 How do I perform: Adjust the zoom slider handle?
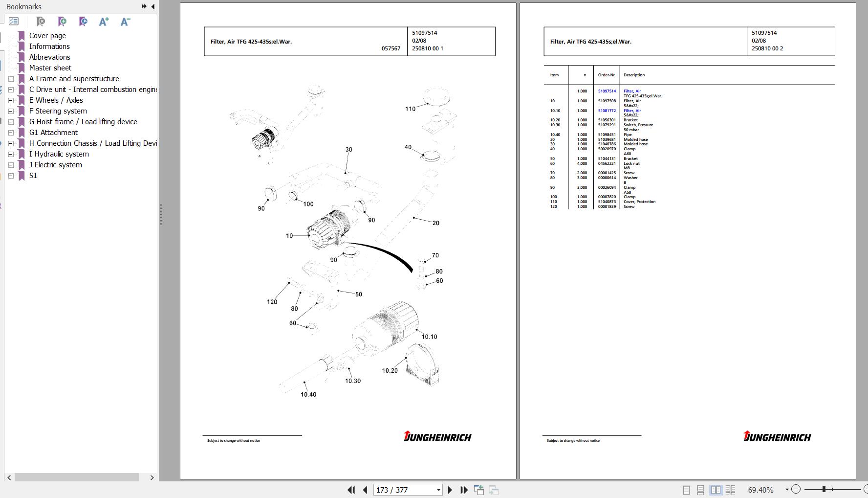(x=824, y=489)
